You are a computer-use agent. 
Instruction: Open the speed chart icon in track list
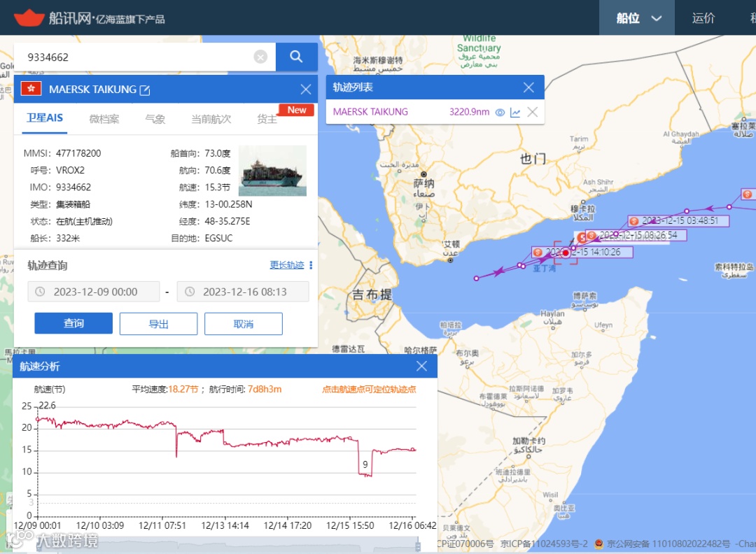[x=515, y=112]
